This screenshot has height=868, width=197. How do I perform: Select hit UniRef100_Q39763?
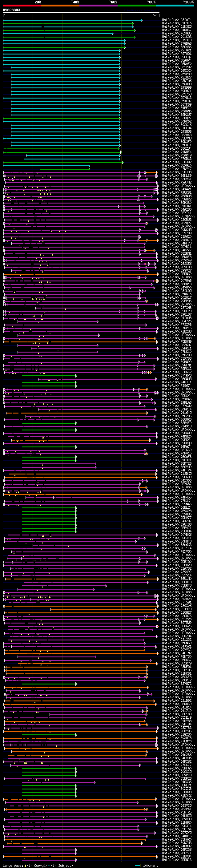click(176, 358)
